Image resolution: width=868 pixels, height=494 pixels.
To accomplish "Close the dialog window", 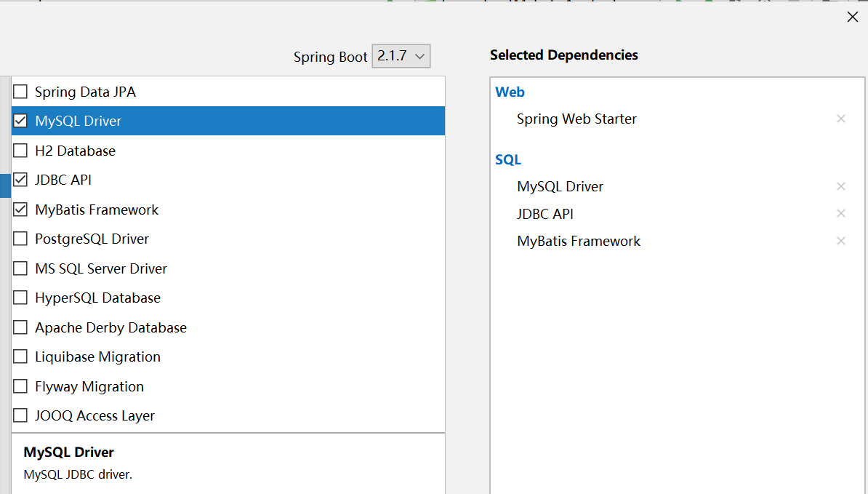I will coord(853,17).
